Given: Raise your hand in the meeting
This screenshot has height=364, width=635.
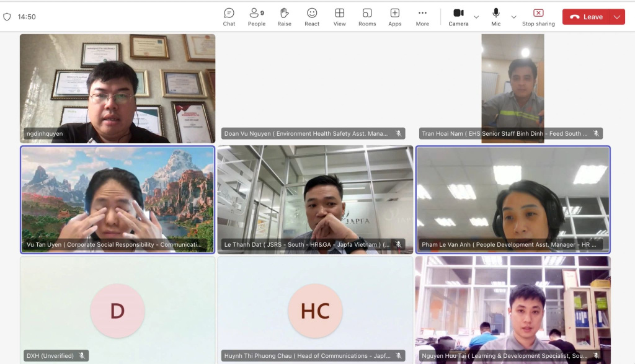Looking at the screenshot, I should click(284, 17).
